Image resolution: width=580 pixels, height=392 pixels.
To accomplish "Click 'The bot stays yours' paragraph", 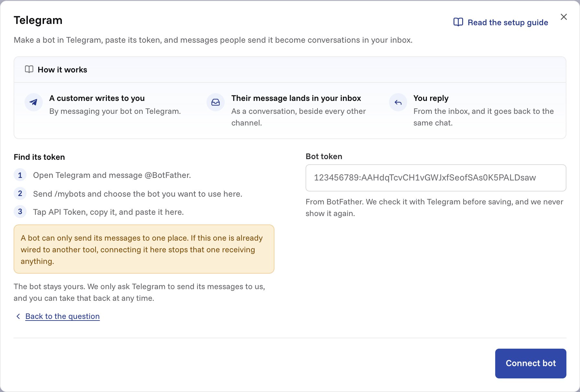I will tap(139, 292).
